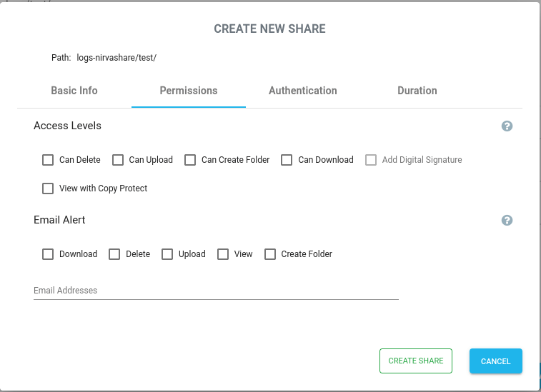Cancel the new share dialog

(x=496, y=361)
